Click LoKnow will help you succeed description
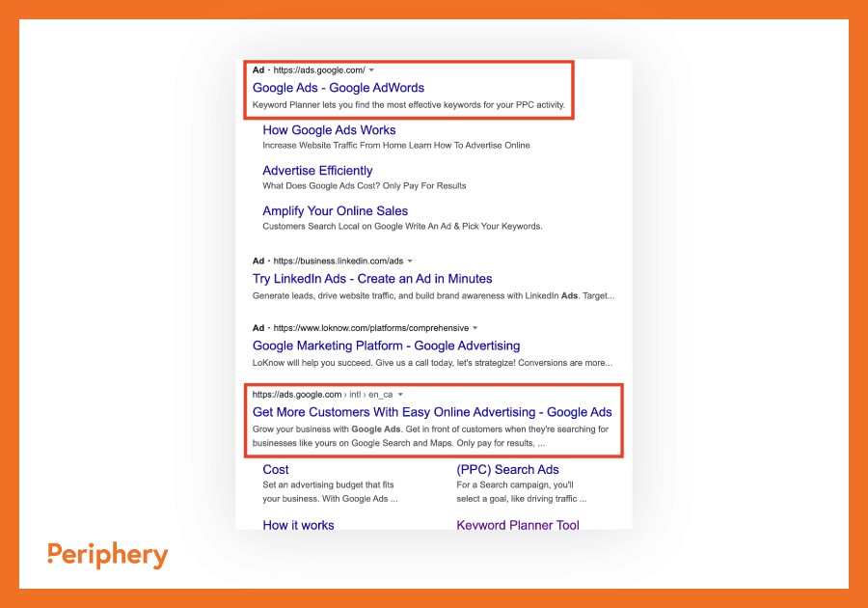This screenshot has width=868, height=608. point(432,363)
